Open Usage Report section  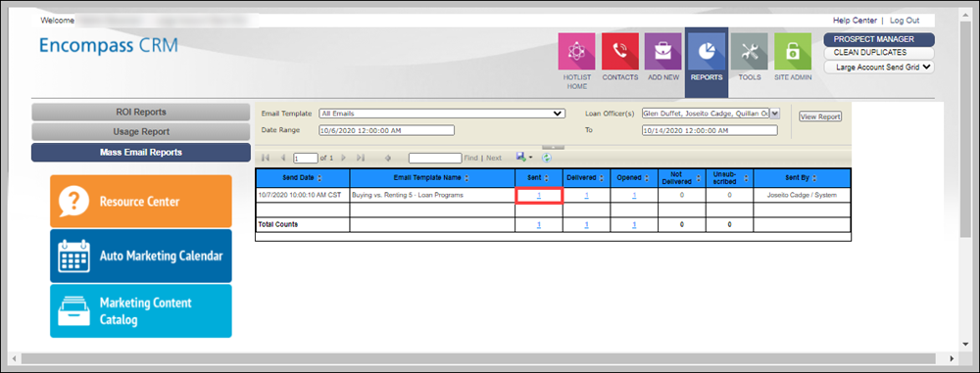click(141, 132)
